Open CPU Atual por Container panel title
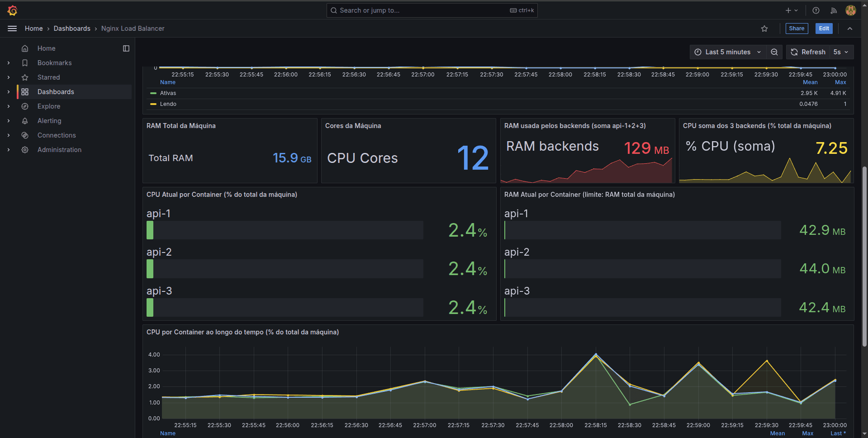 [222, 195]
